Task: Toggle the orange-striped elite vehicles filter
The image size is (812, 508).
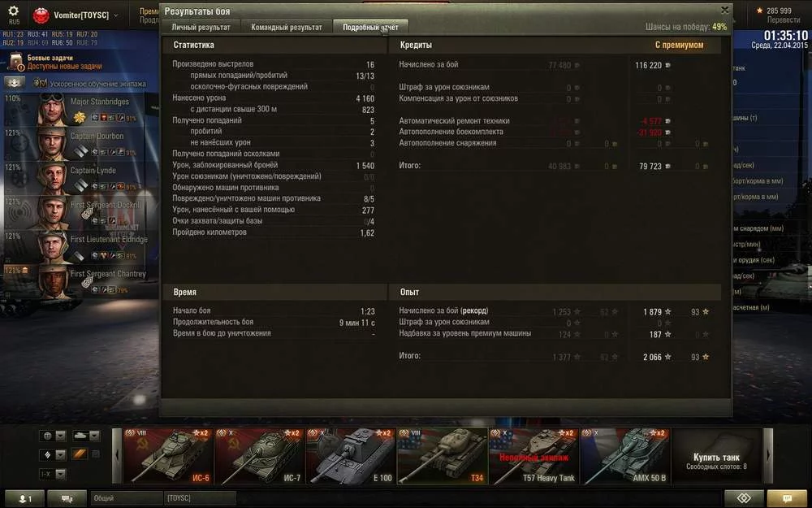Action: click(x=80, y=454)
